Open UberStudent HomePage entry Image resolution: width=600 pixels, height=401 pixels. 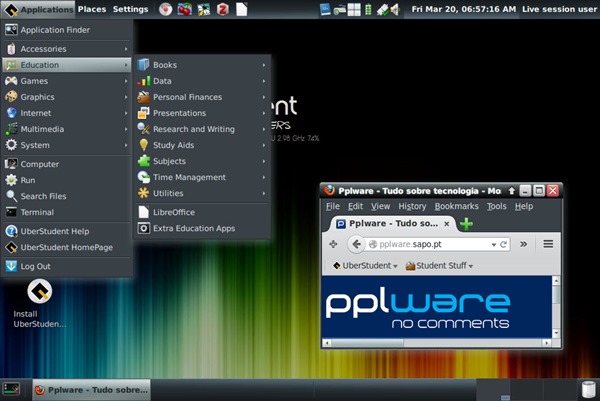point(67,248)
